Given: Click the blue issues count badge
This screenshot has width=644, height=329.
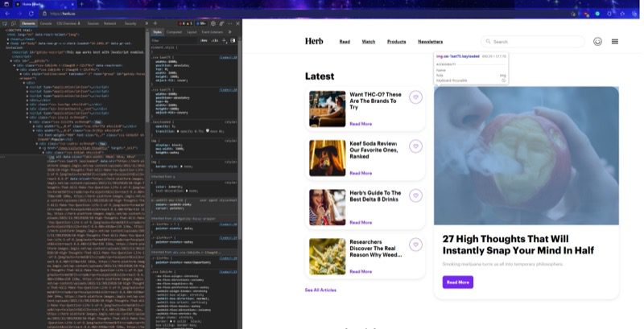Looking at the screenshot, I should click(201, 24).
